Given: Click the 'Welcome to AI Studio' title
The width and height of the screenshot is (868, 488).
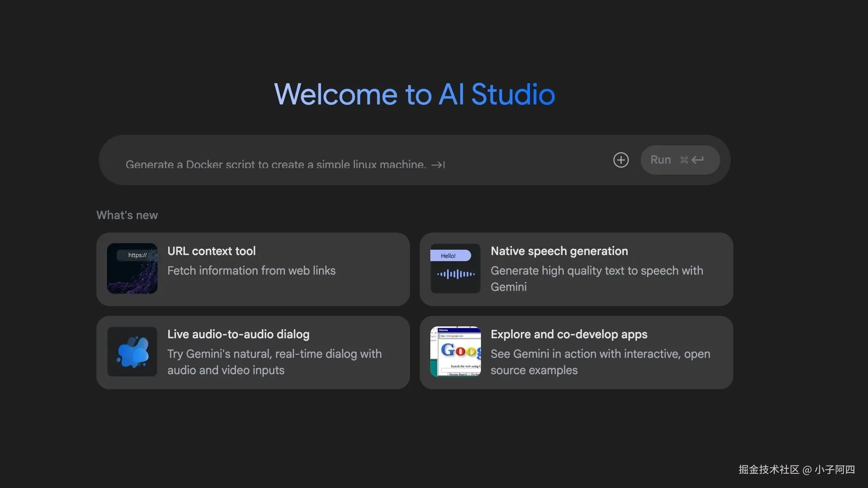Looking at the screenshot, I should [415, 94].
